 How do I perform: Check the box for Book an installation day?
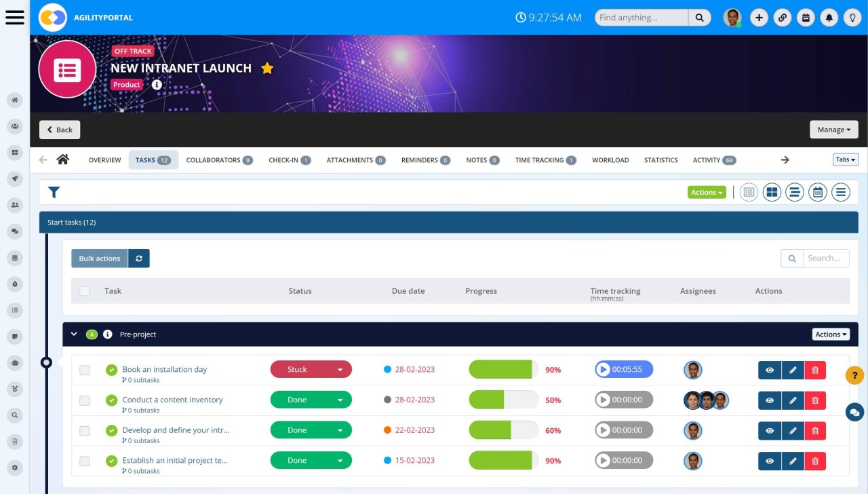coord(84,369)
